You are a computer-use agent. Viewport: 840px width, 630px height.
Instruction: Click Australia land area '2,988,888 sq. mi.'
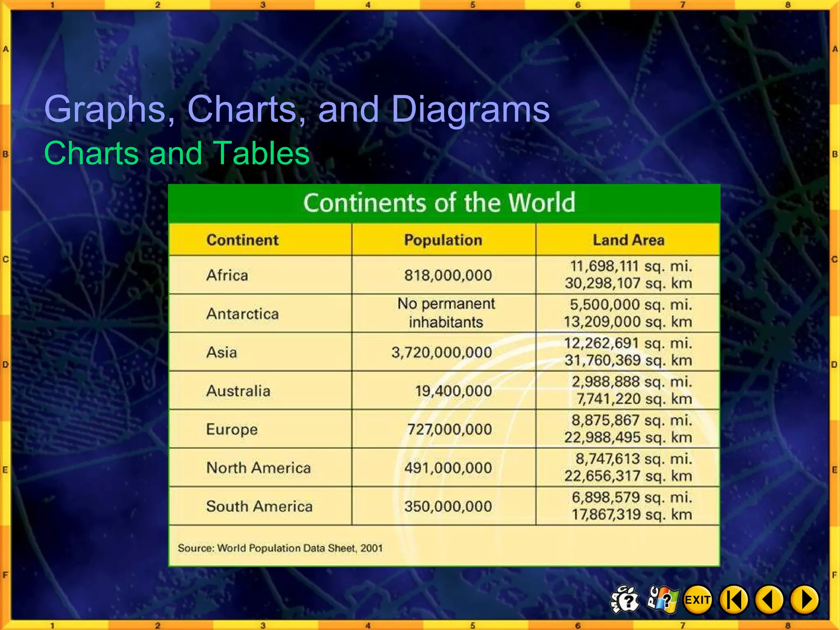(x=632, y=382)
